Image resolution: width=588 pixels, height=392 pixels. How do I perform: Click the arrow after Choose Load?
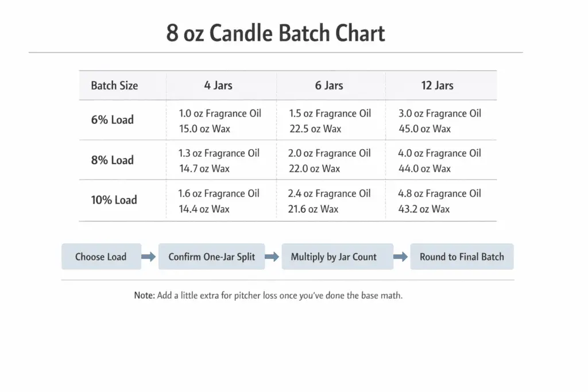click(149, 257)
